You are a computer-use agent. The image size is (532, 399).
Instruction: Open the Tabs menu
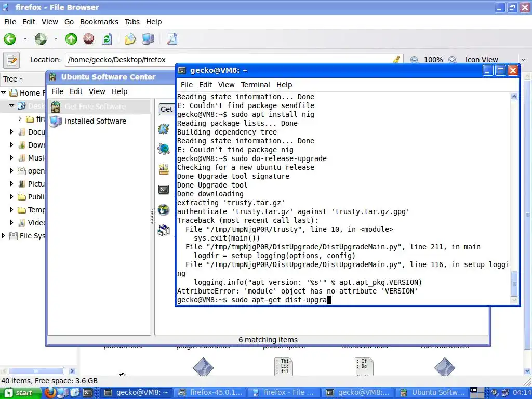point(132,22)
